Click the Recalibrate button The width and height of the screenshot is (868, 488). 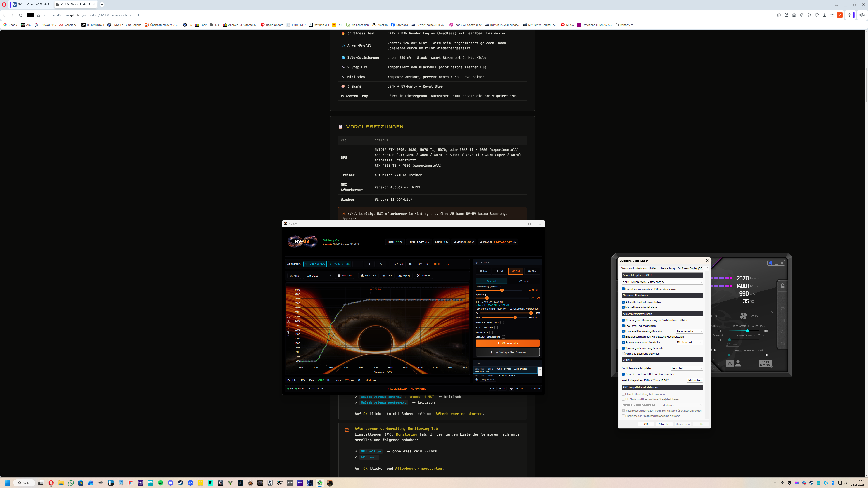click(443, 264)
